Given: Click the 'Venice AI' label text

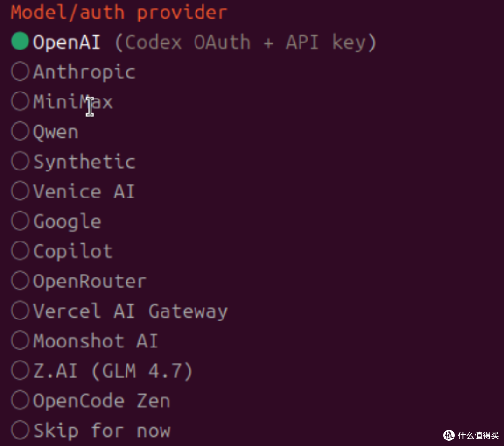Looking at the screenshot, I should pos(84,191).
